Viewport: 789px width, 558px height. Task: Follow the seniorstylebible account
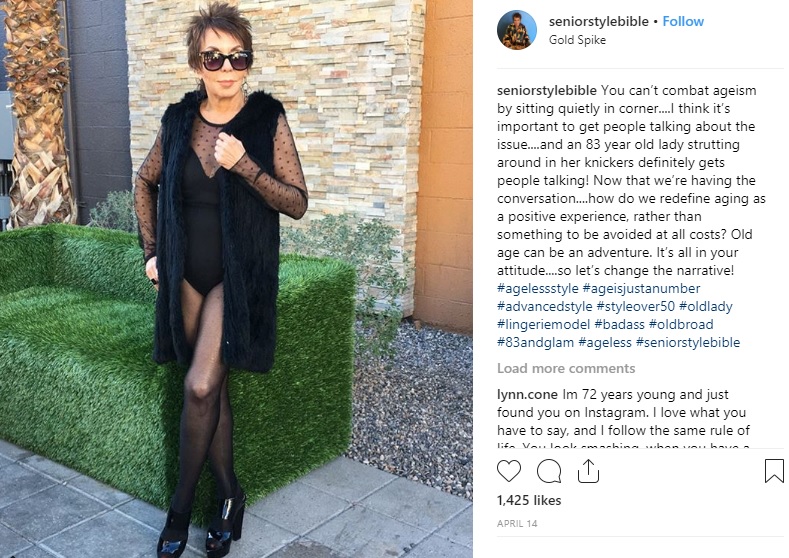pyautogui.click(x=683, y=22)
